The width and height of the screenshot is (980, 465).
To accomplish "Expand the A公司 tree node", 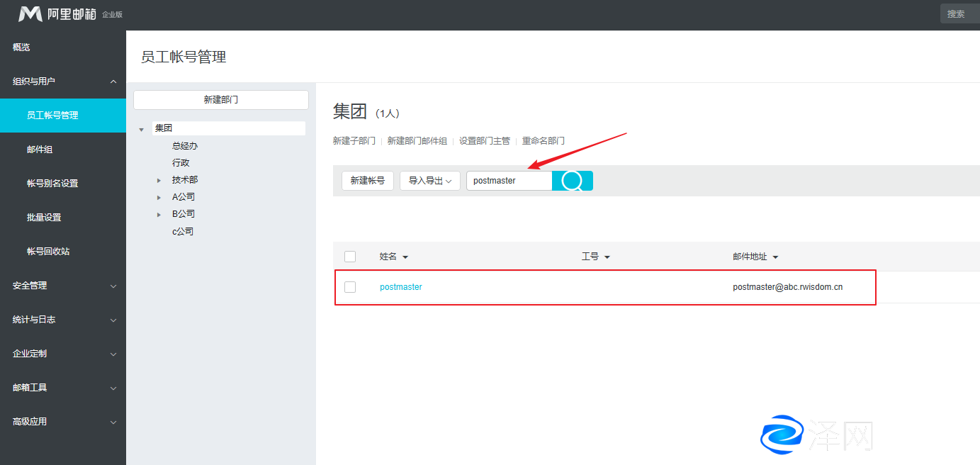I will [159, 198].
